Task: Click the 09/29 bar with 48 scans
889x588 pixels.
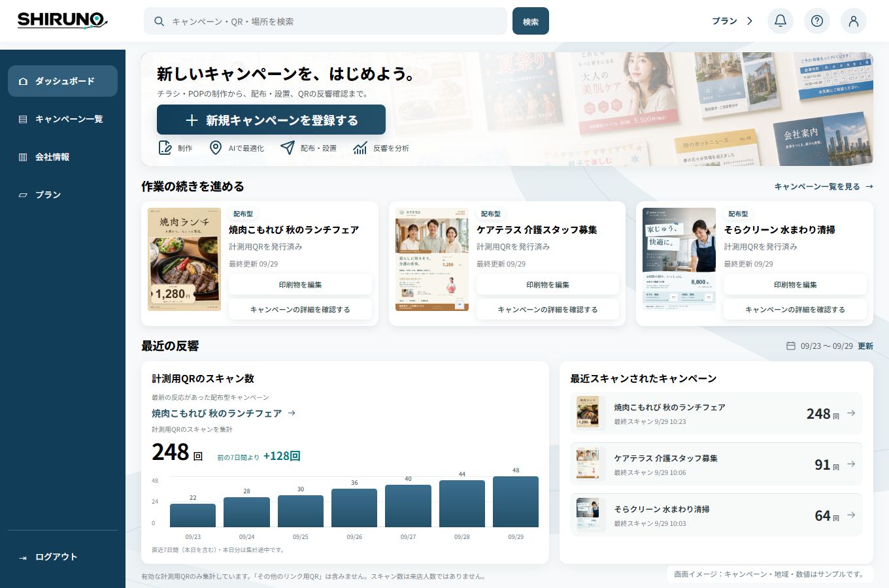Action: 516,502
